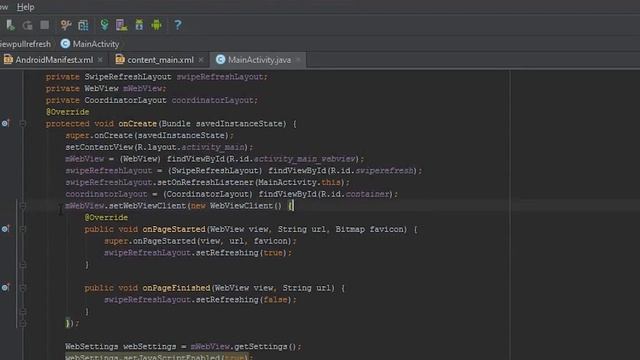Collapse the onPageFinished method fold marker

(23, 288)
